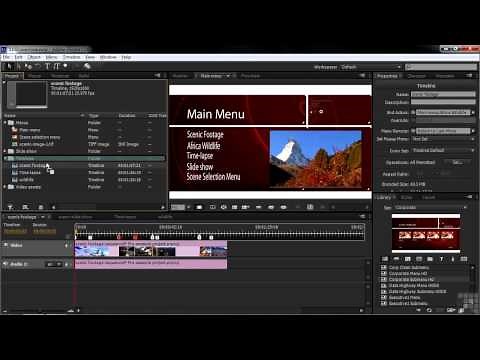Click the Create new item icon in the Project panel
The image size is (480, 360).
(x=26, y=207)
